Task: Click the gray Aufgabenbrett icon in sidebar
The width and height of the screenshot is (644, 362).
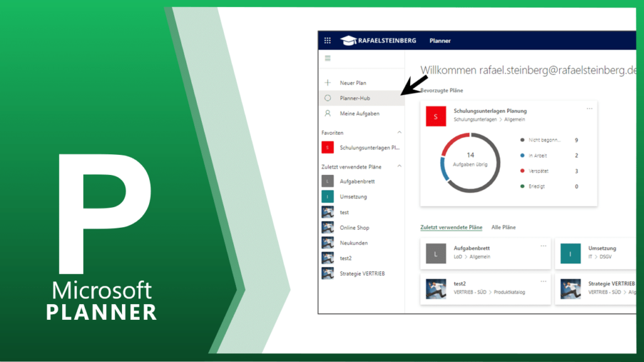Action: point(327,181)
